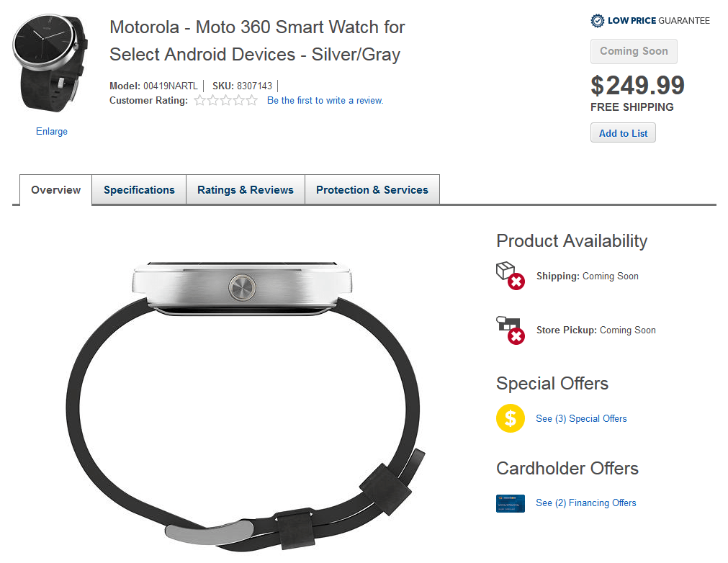Click the yellow dollar special offers icon
This screenshot has width=728, height=563.
pyautogui.click(x=511, y=418)
